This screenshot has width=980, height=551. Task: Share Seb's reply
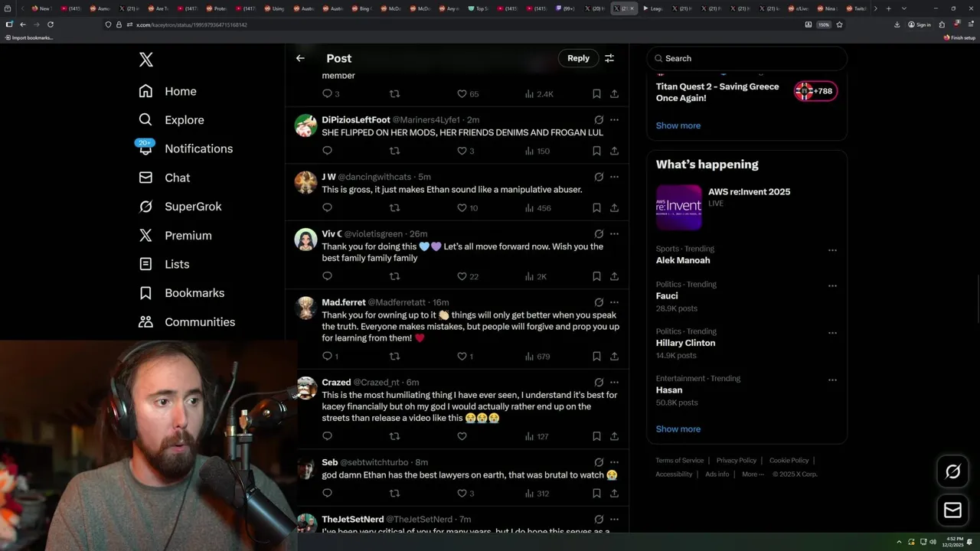614,494
